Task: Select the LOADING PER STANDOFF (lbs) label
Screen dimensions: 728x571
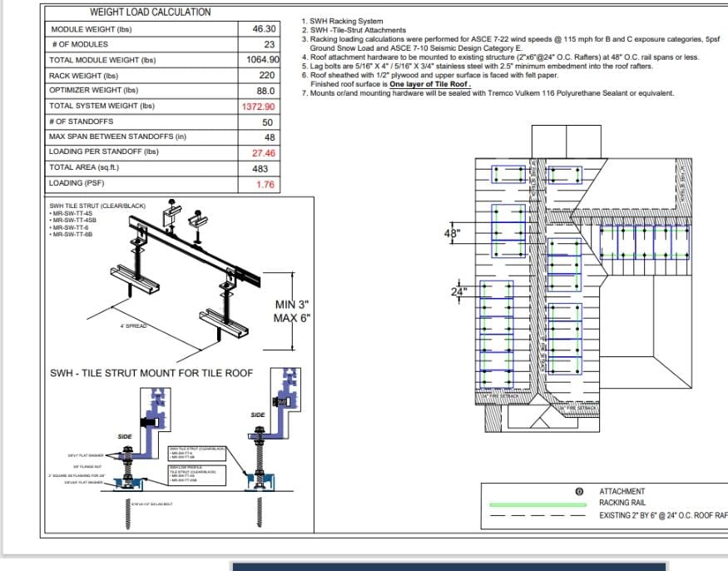Action: [104, 151]
